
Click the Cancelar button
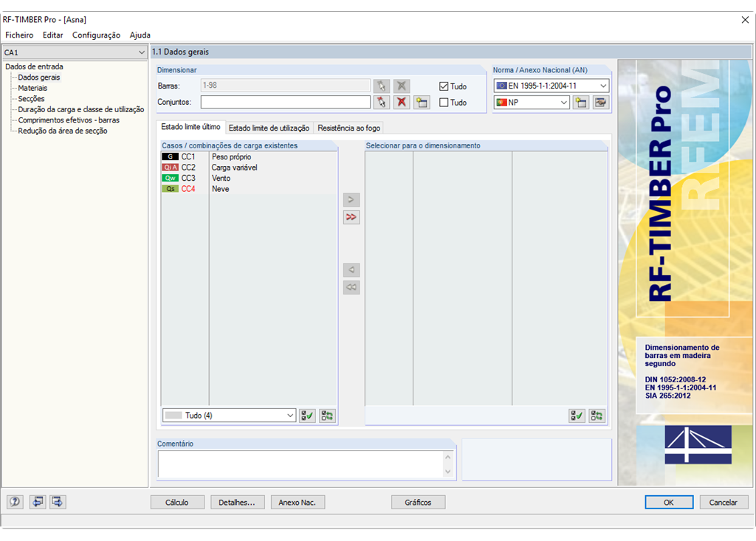coord(724,503)
